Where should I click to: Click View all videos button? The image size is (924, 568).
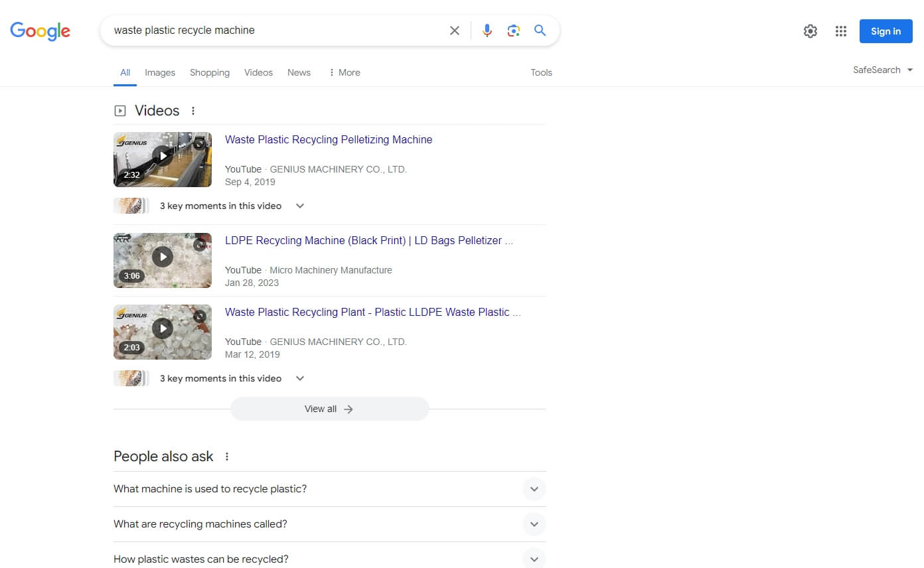point(330,409)
